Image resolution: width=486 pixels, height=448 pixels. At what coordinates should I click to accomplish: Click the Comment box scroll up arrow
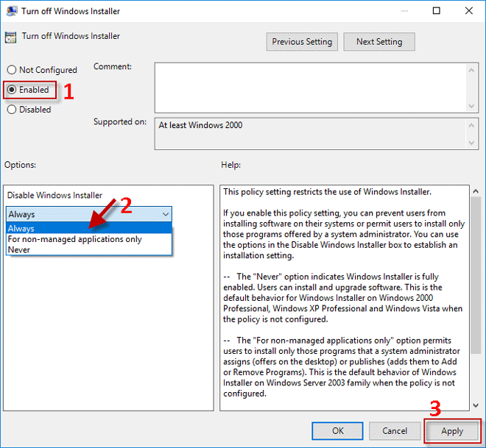click(x=472, y=71)
